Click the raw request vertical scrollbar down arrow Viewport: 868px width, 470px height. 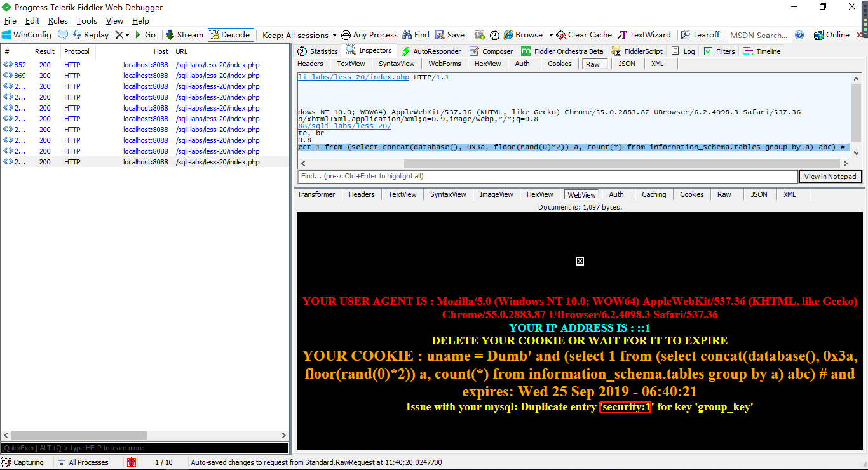[856, 153]
